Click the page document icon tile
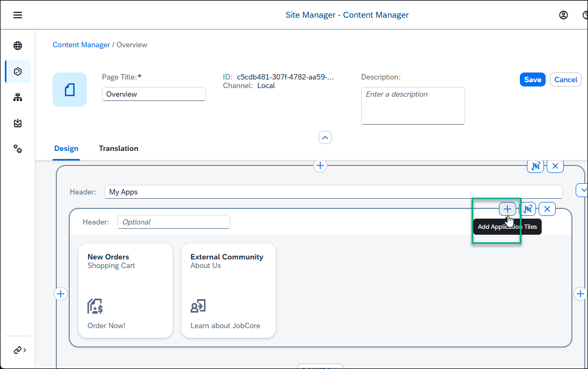The height and width of the screenshot is (369, 588). (x=70, y=90)
